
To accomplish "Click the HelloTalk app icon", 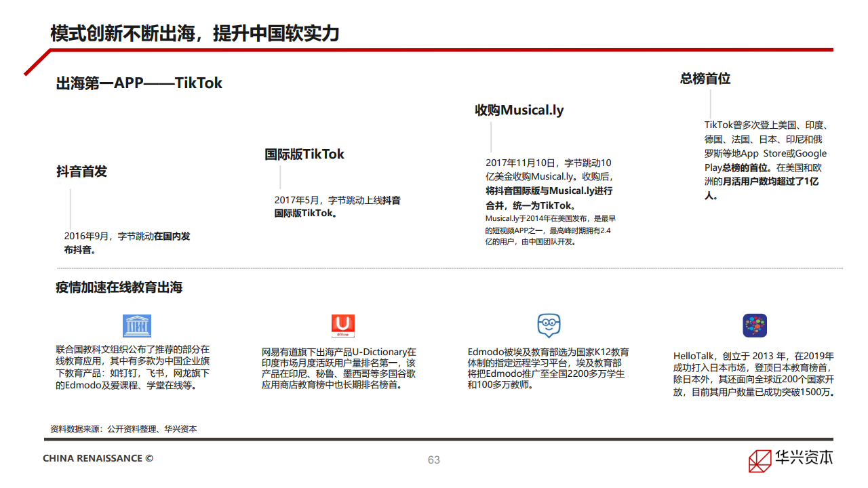I will pos(754,326).
